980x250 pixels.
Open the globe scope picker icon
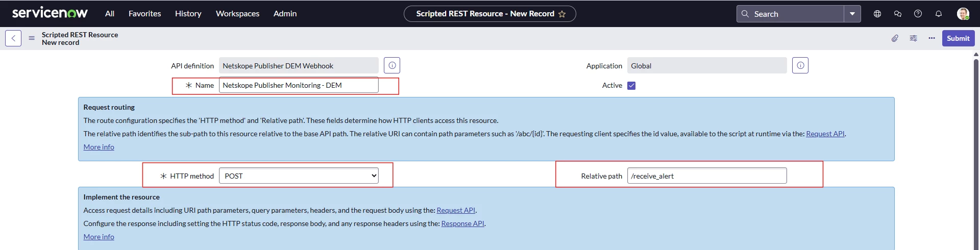877,14
